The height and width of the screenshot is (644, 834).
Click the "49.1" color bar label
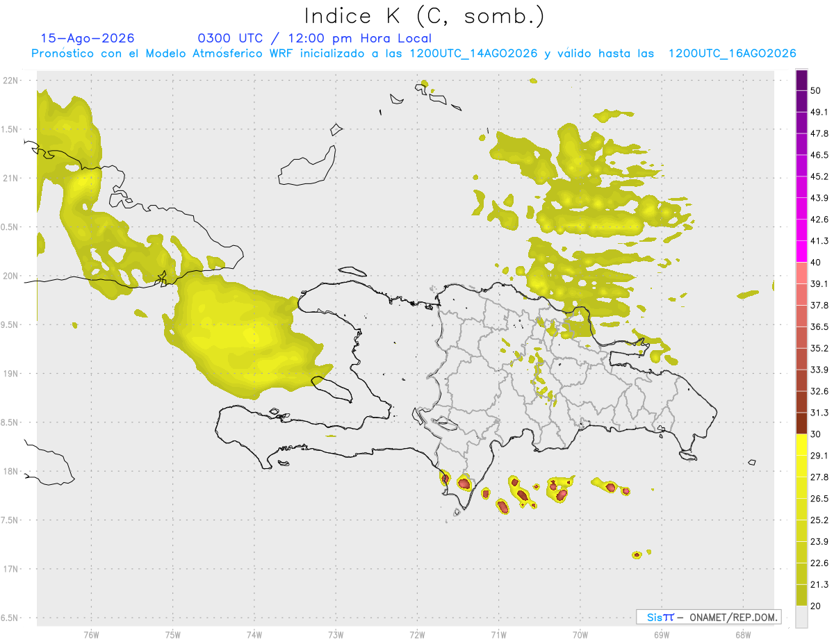[819, 112]
